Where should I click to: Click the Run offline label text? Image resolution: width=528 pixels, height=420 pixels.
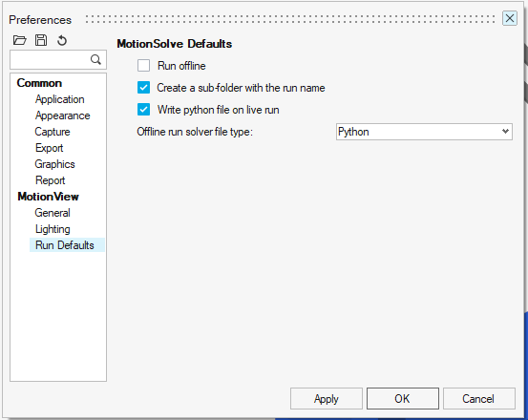pyautogui.click(x=181, y=66)
